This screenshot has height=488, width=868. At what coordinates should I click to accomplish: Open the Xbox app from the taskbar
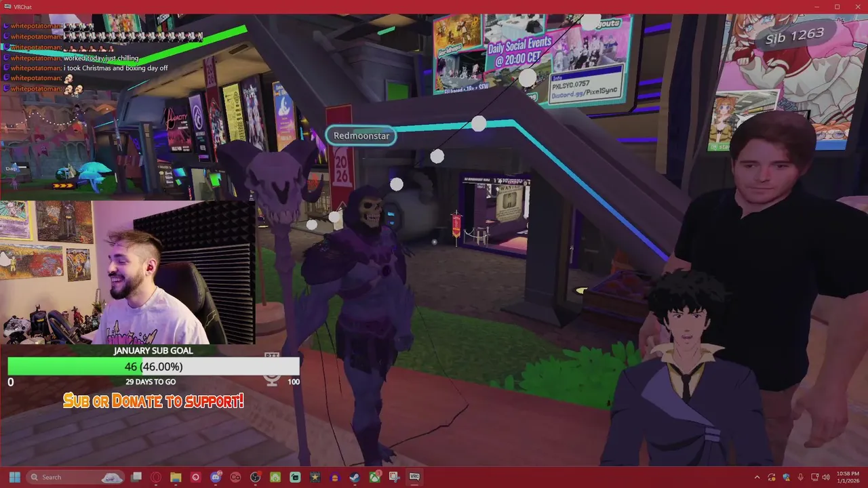click(375, 477)
